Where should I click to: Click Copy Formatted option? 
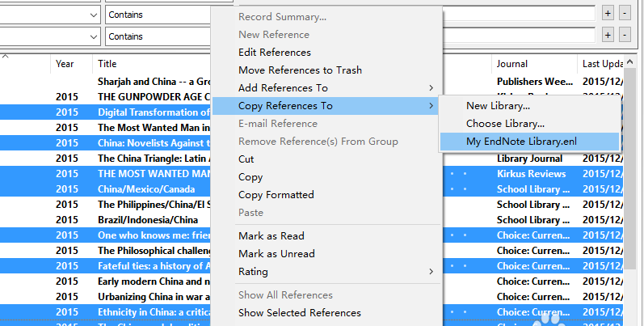click(x=276, y=194)
